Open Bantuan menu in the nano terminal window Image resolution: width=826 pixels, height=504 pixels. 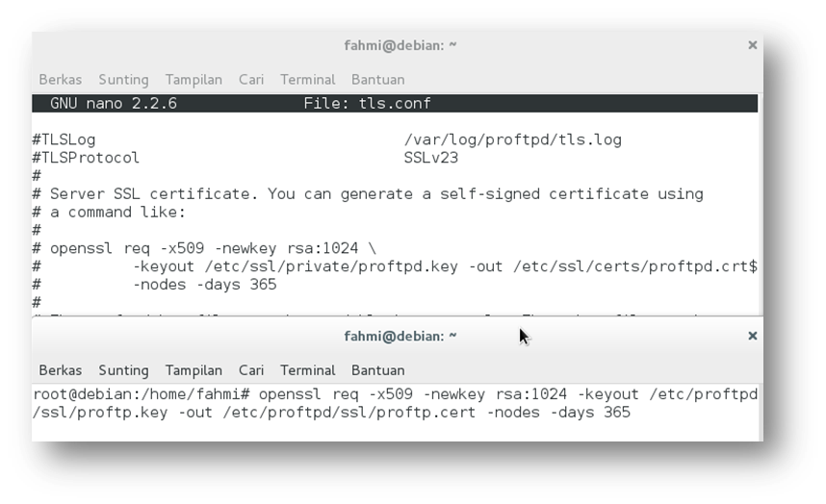(377, 80)
